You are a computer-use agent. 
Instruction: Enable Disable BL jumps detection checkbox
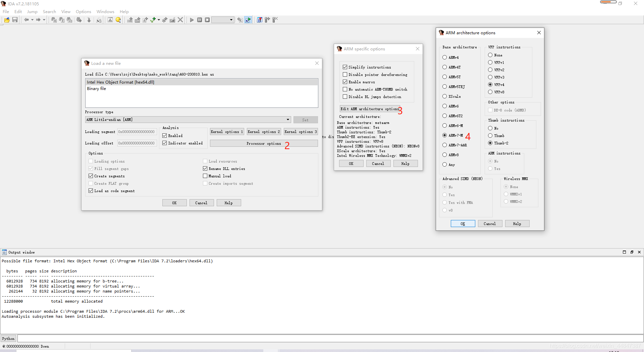point(345,97)
